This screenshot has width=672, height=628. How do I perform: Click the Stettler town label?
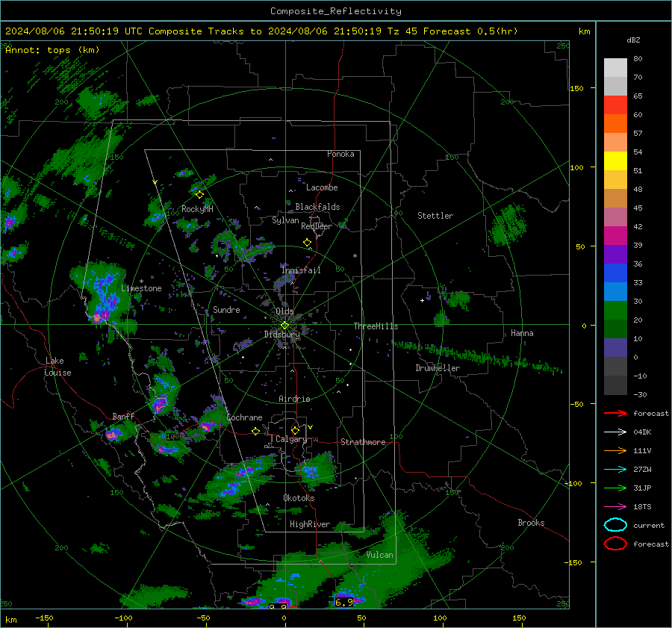click(x=435, y=216)
